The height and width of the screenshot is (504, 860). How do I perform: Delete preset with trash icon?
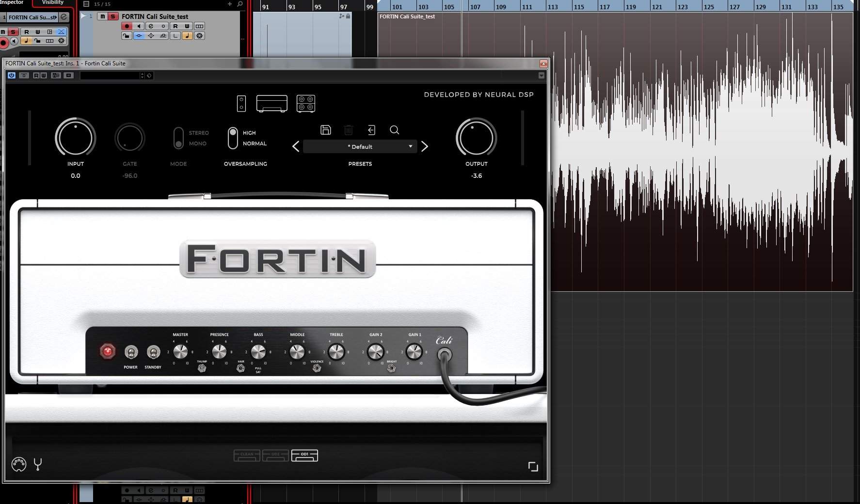349,130
